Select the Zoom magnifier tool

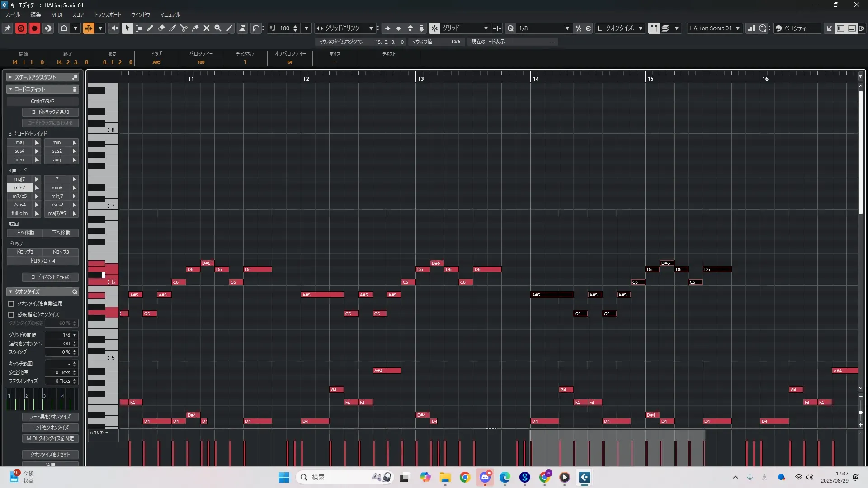(218, 28)
